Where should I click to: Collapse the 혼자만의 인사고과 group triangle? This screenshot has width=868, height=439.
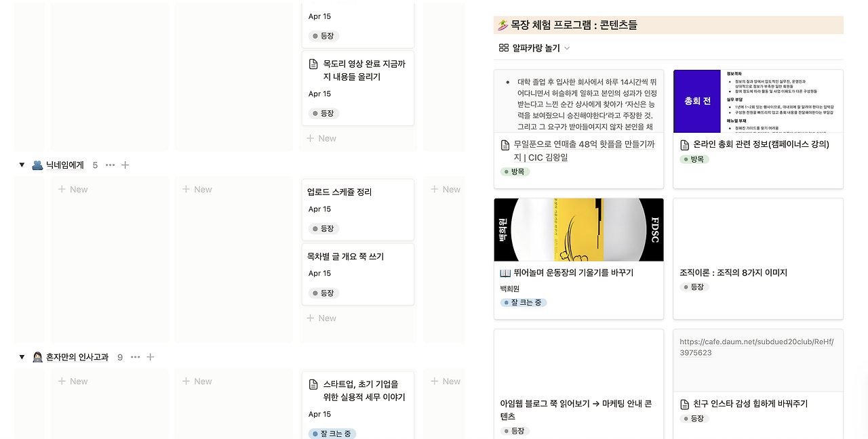point(21,357)
